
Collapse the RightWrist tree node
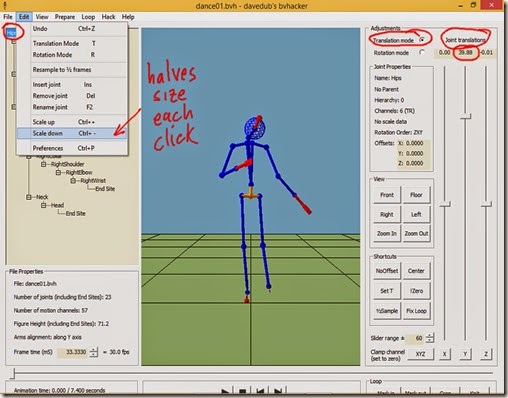click(x=73, y=181)
